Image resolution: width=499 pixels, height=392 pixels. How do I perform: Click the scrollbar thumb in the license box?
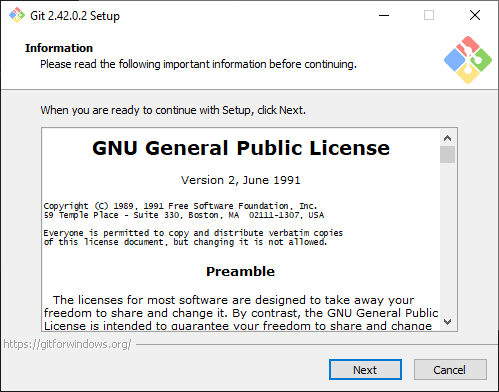click(x=447, y=155)
